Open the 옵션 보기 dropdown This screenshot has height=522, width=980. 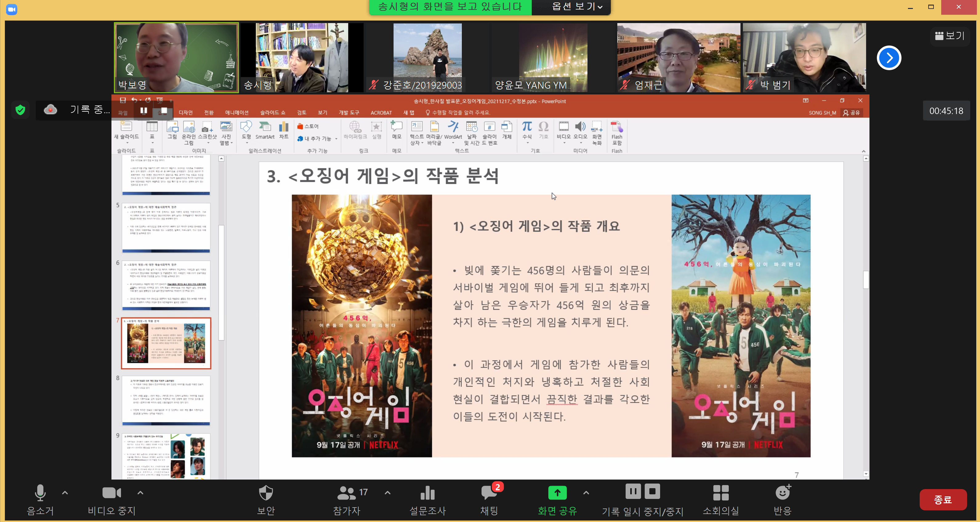[x=577, y=6]
